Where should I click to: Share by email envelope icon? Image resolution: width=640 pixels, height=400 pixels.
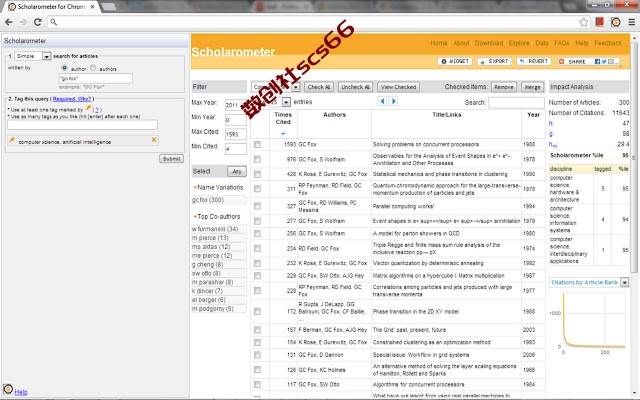pos(611,62)
